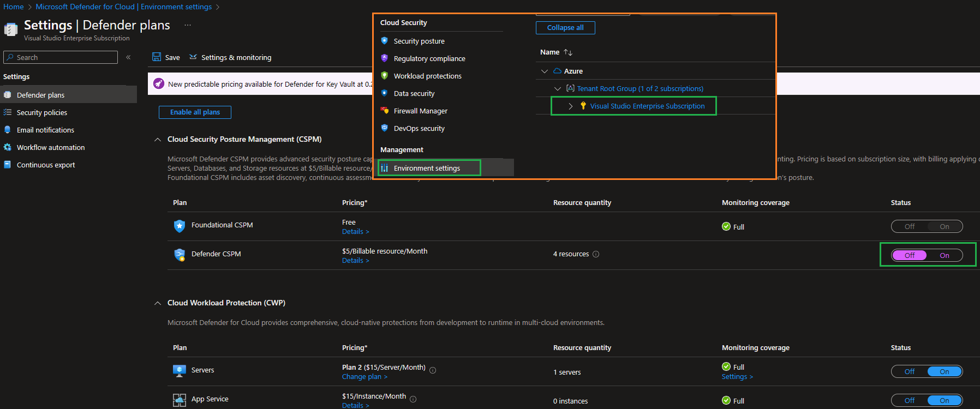Click the sidebar Search field
980x409 pixels.
pyautogui.click(x=61, y=57)
